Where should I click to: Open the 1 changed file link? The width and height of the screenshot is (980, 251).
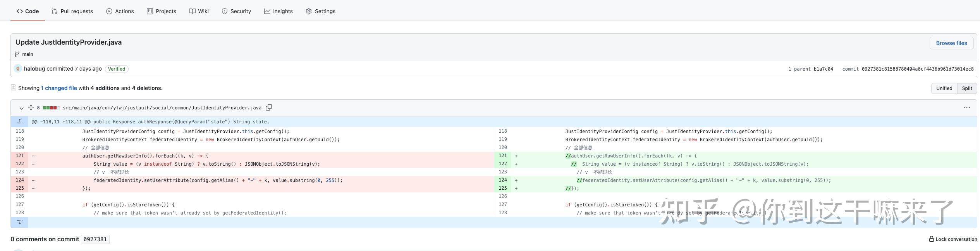coord(59,88)
